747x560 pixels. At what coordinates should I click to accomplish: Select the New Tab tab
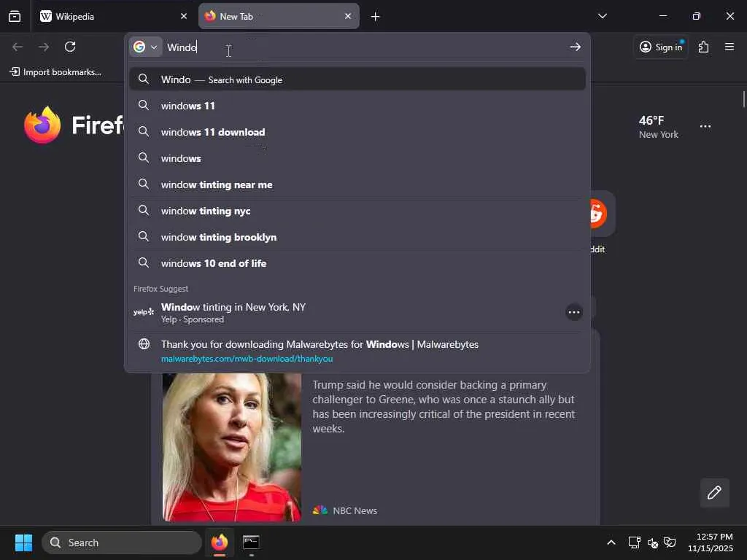(x=279, y=16)
